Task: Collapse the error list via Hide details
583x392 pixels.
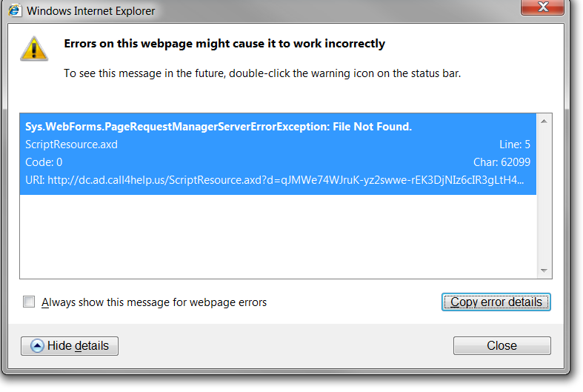Action: click(70, 346)
